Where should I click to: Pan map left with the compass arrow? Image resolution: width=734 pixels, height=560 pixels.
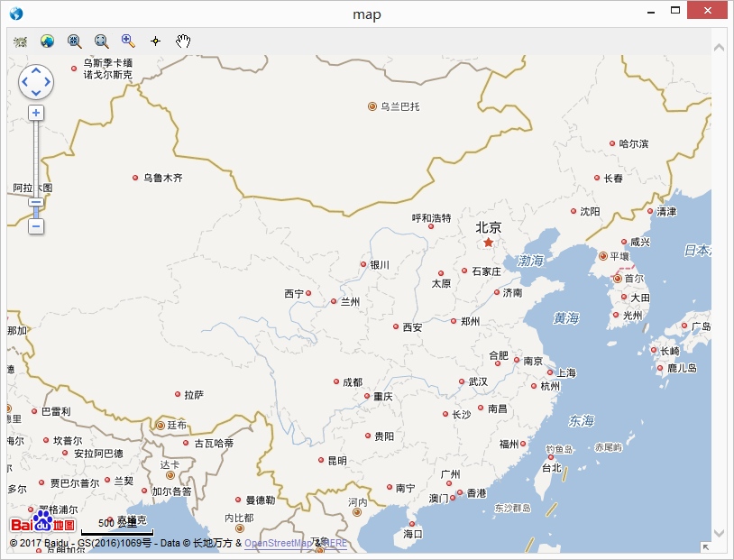coord(25,82)
